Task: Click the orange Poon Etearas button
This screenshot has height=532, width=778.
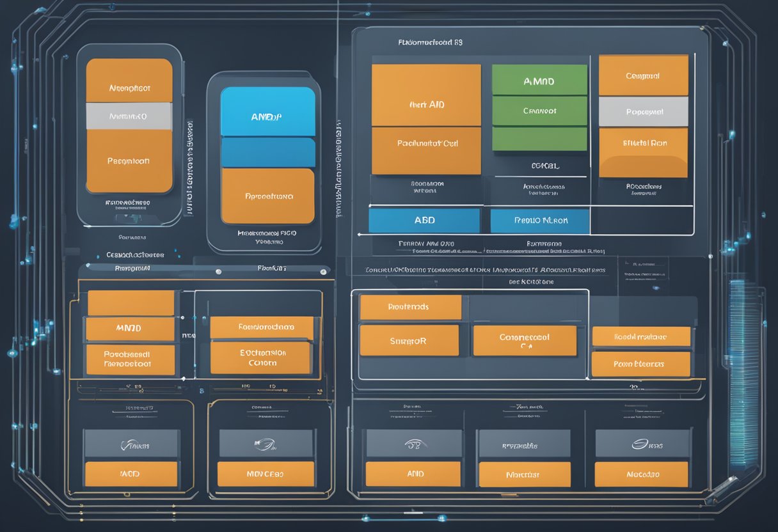Action: 640,364
